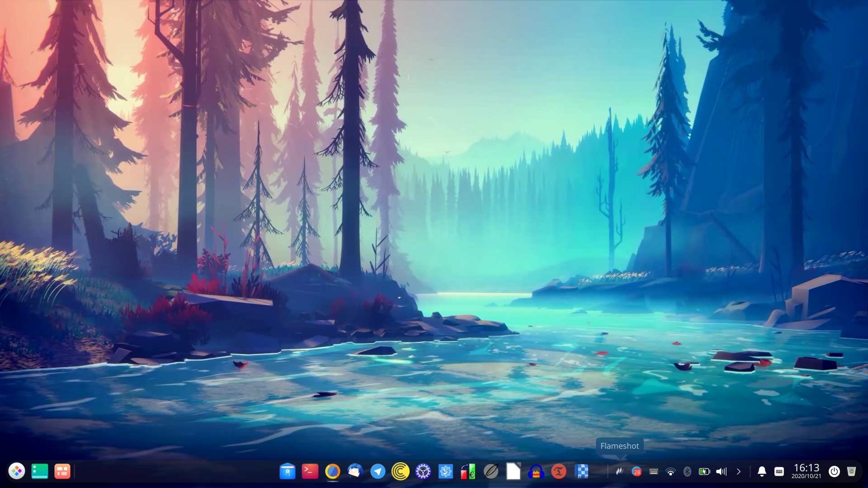Open the blue gear wheel app
This screenshot has width=868, height=488.
423,471
